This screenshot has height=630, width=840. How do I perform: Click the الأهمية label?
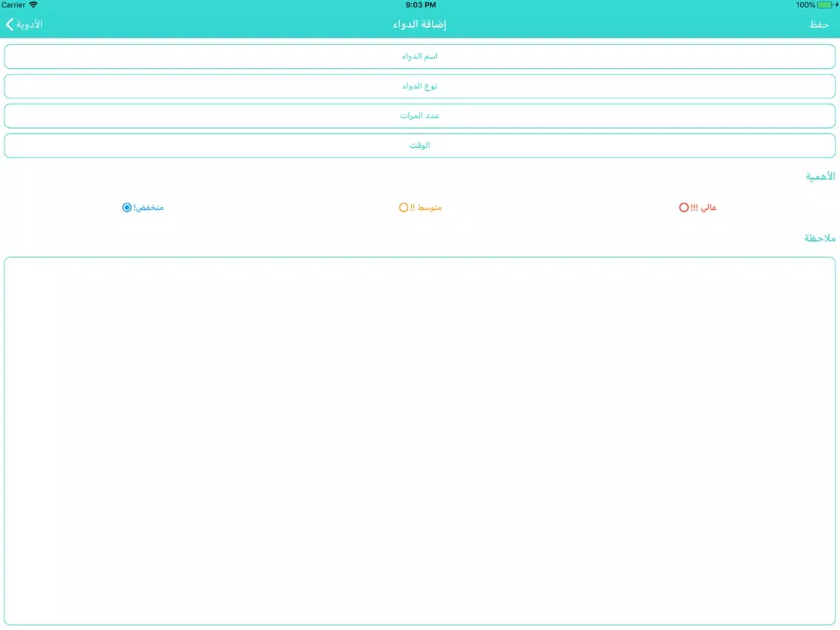coord(820,176)
